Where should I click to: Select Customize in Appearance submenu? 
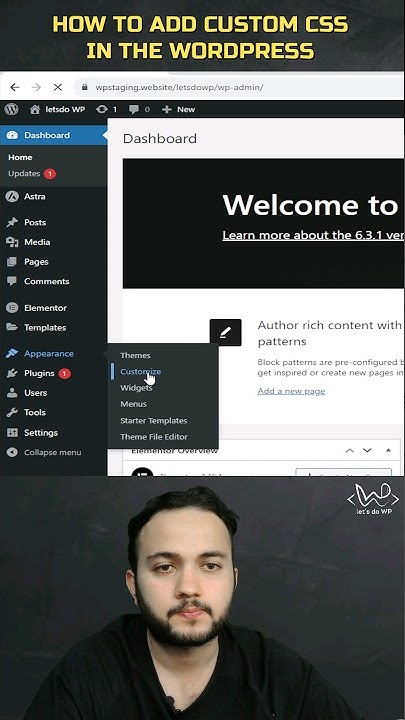(x=141, y=371)
